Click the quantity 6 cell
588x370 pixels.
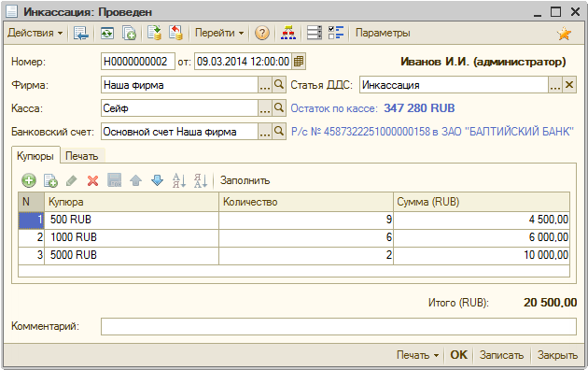point(306,237)
